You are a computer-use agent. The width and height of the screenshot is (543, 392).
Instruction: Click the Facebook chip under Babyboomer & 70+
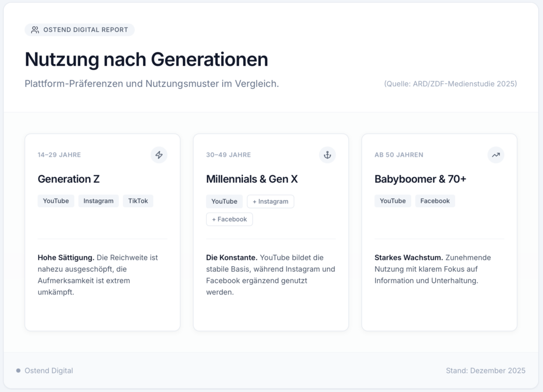point(435,201)
